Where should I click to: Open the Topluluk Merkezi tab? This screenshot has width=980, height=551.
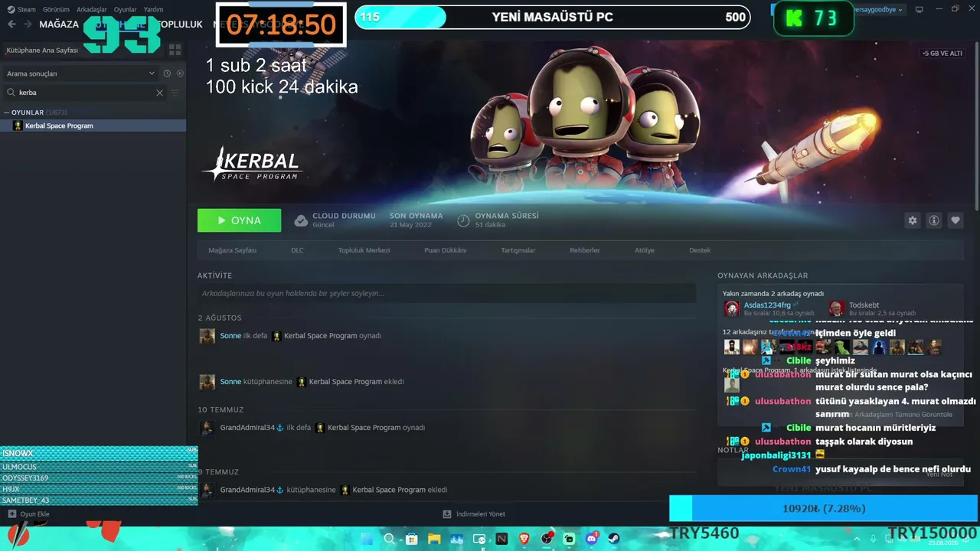point(364,250)
